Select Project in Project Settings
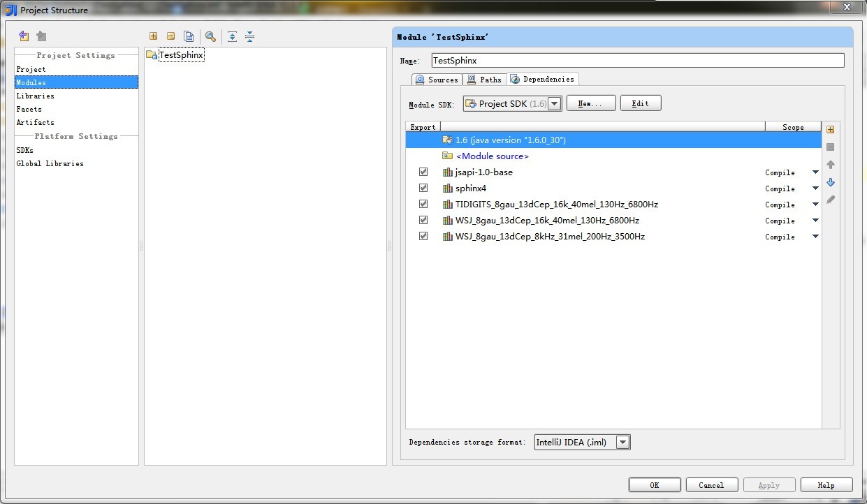867x504 pixels. [31, 69]
